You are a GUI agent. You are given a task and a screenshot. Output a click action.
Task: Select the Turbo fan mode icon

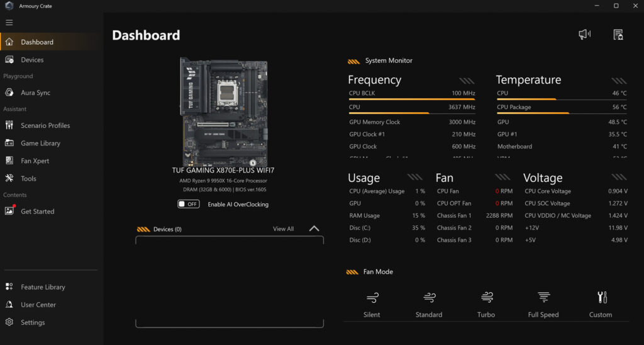[x=487, y=297]
